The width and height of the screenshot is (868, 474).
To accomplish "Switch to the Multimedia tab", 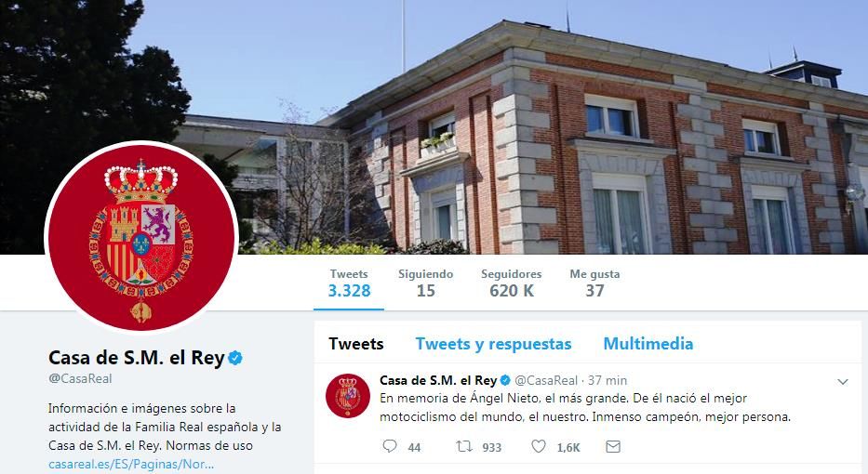I will (648, 344).
